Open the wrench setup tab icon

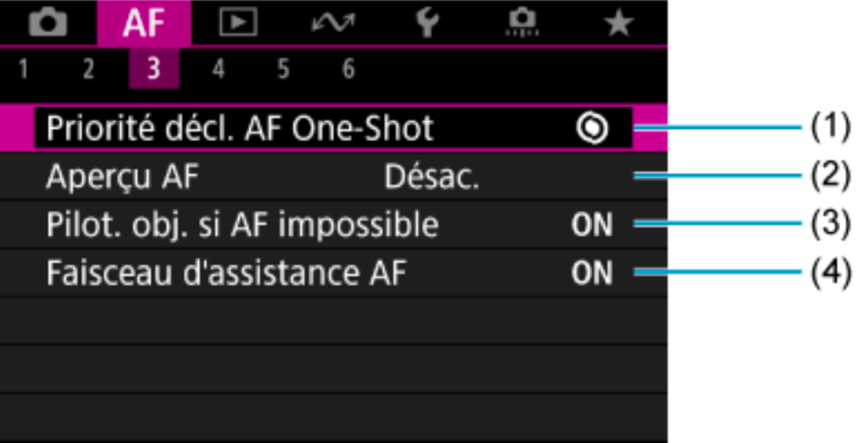tap(427, 25)
